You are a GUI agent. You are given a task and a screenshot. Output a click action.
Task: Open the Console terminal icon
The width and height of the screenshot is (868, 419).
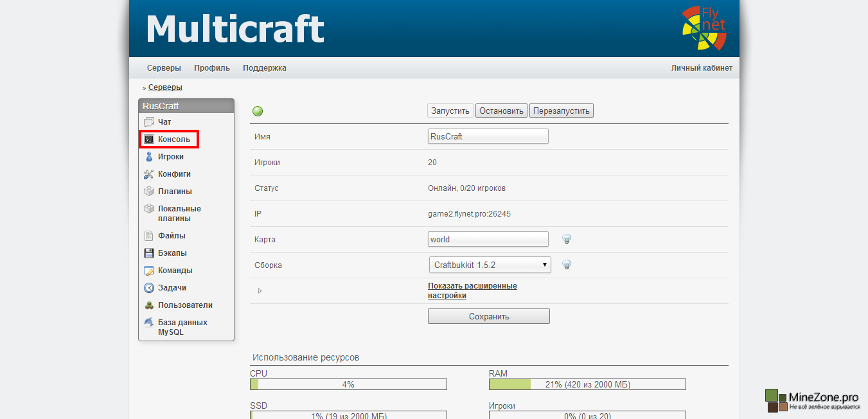tap(148, 139)
